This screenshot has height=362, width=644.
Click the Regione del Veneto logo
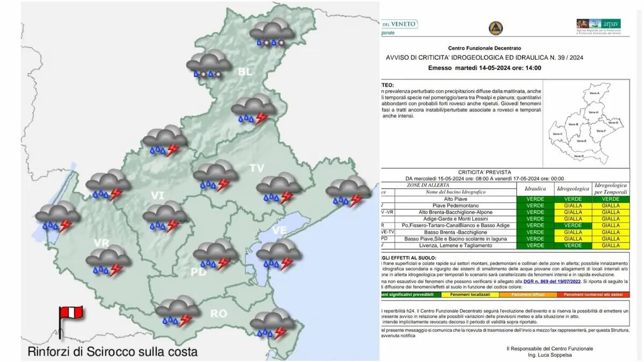click(x=400, y=24)
